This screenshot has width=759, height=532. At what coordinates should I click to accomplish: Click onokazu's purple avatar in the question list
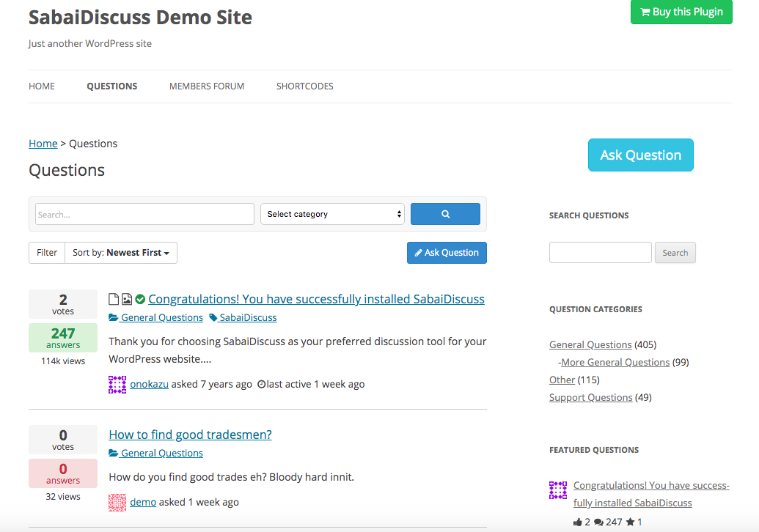click(x=117, y=385)
